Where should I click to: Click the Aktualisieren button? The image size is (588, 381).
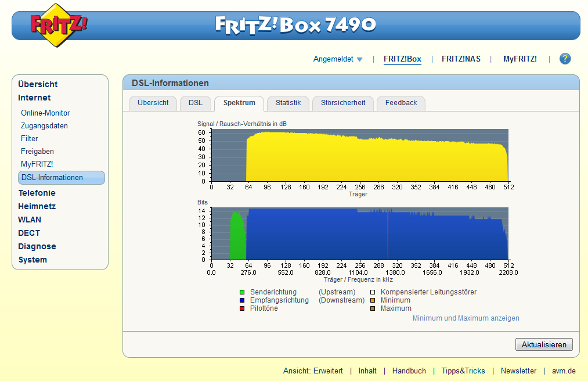tap(544, 344)
